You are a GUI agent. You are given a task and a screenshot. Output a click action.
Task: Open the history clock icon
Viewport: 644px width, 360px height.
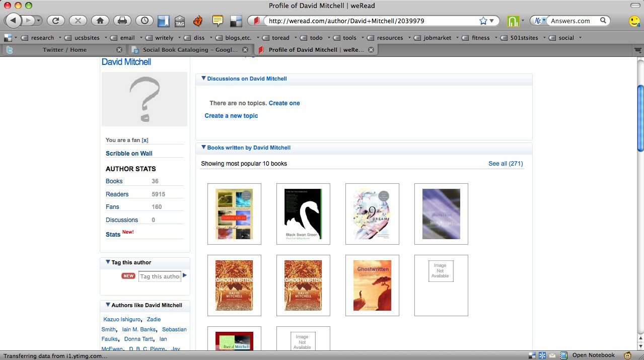point(145,21)
